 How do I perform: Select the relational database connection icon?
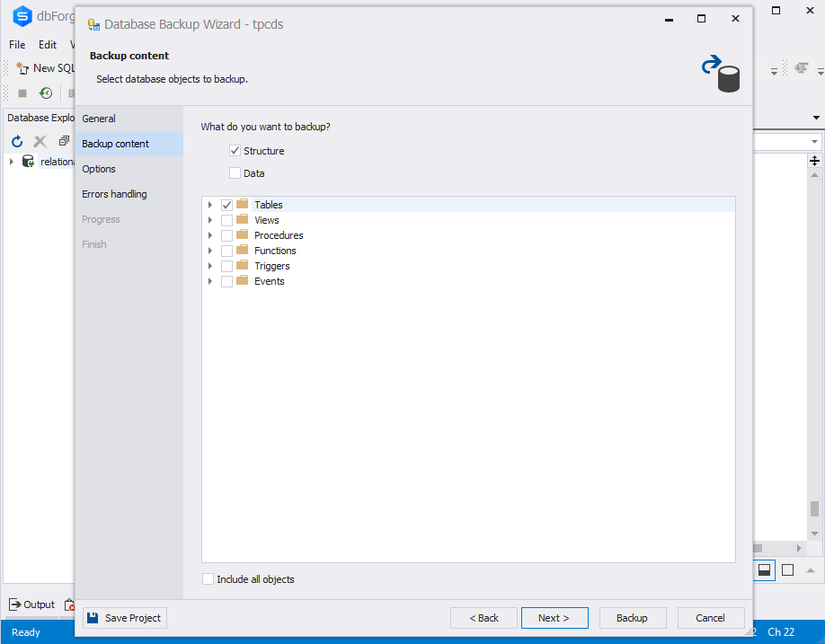coord(28,161)
